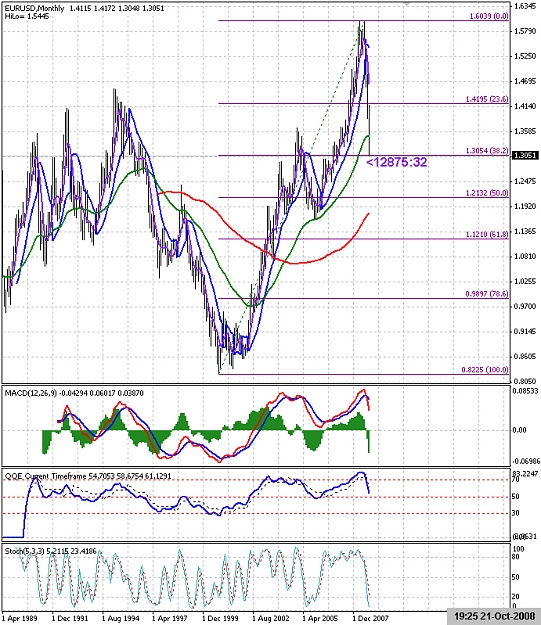Click the 1.4695 price axis value

click(x=525, y=81)
